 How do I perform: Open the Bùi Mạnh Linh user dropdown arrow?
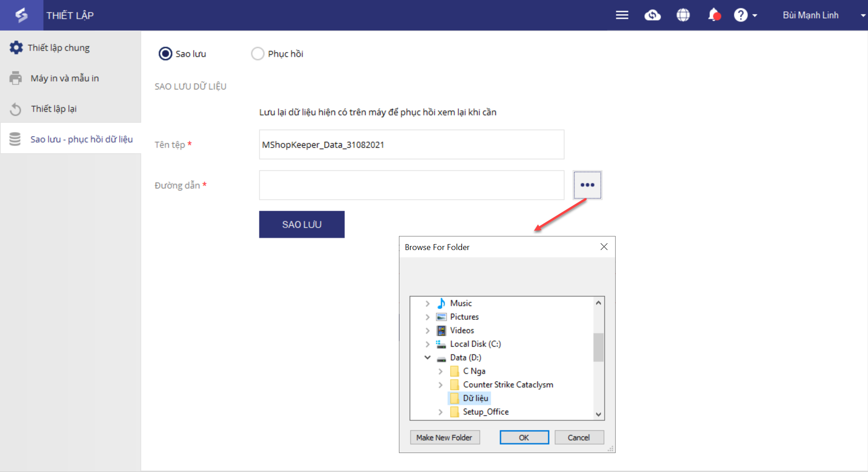click(863, 15)
